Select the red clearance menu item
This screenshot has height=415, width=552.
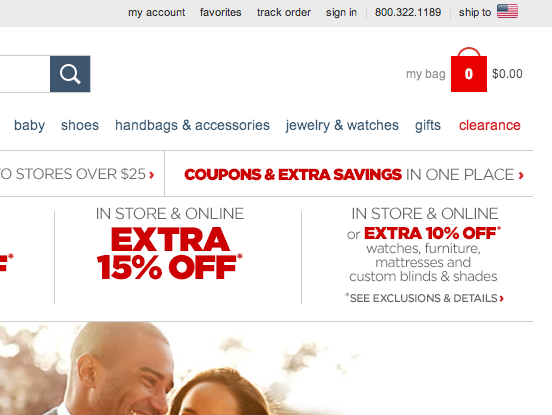point(490,125)
